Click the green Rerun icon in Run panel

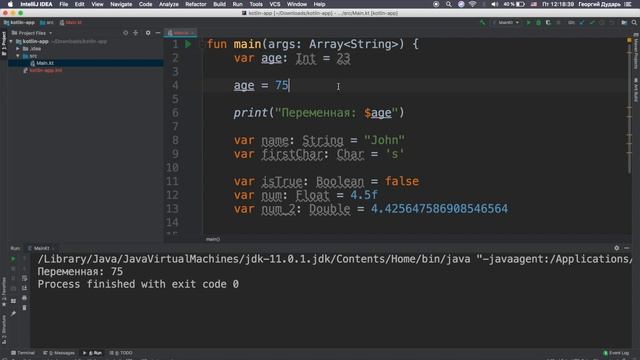pyautogui.click(x=13, y=259)
